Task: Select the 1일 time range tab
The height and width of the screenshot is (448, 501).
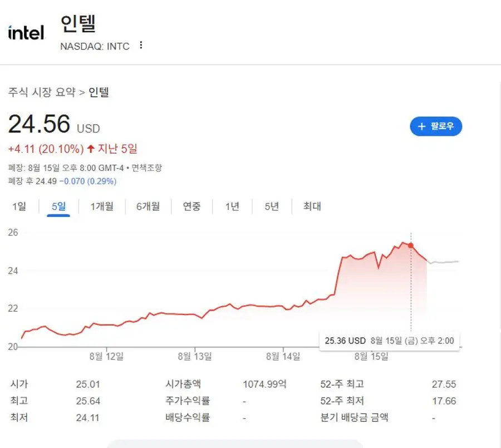Action: [x=19, y=206]
